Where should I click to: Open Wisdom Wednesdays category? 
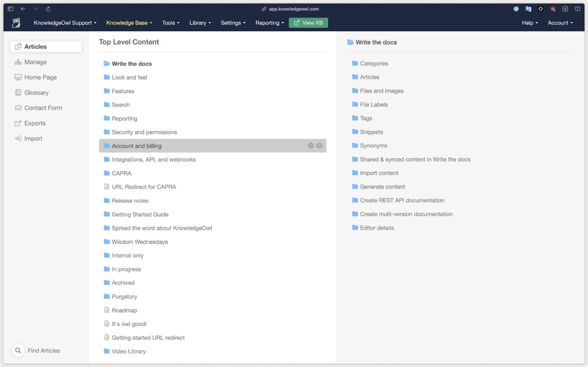point(140,242)
